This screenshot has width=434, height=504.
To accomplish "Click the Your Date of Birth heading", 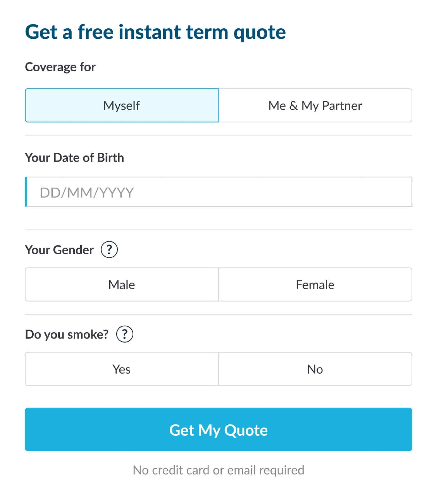I will point(74,158).
